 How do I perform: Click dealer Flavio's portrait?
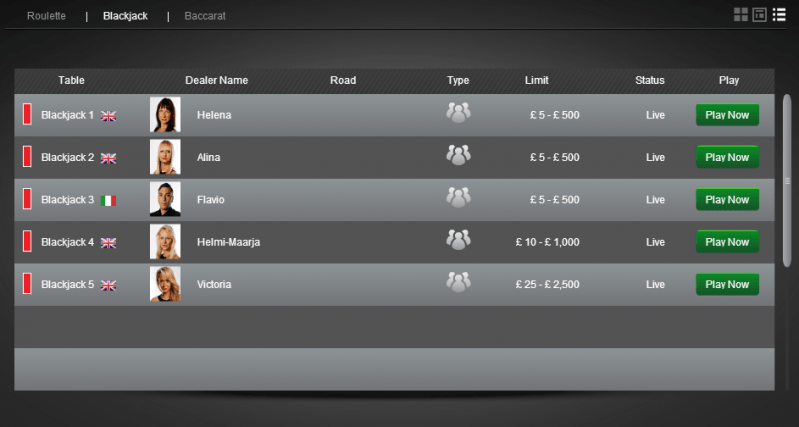165,199
